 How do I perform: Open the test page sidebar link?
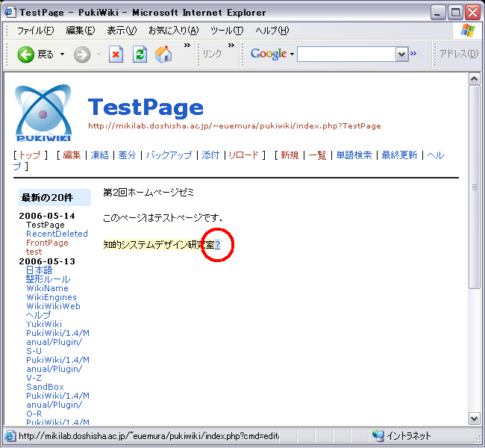tap(34, 252)
